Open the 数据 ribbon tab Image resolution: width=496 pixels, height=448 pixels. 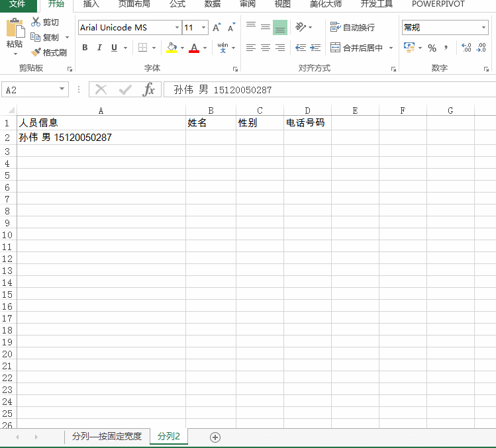[213, 4]
